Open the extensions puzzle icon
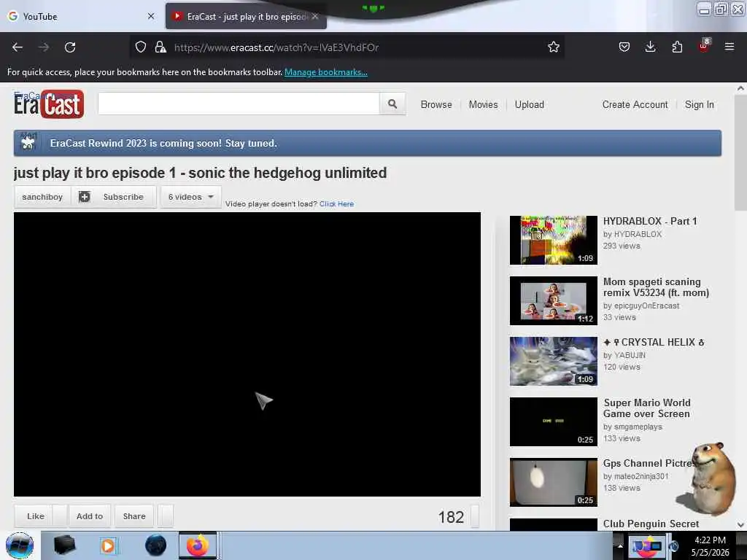The image size is (747, 560). (677, 47)
